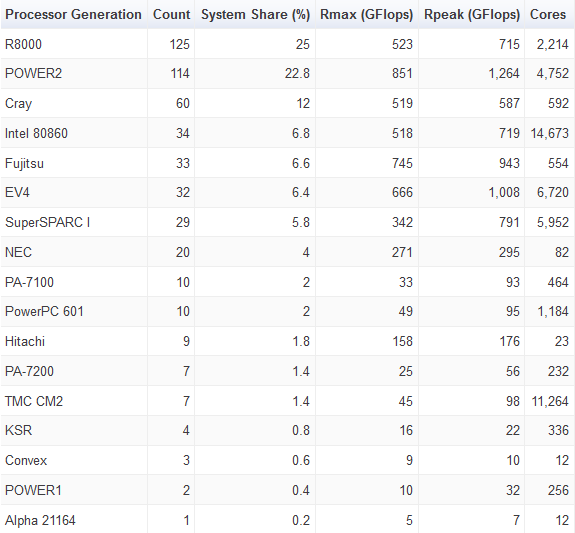The width and height of the screenshot is (575, 533).
Task: Click cores value 464 for PA-7100
Action: [x=558, y=282]
